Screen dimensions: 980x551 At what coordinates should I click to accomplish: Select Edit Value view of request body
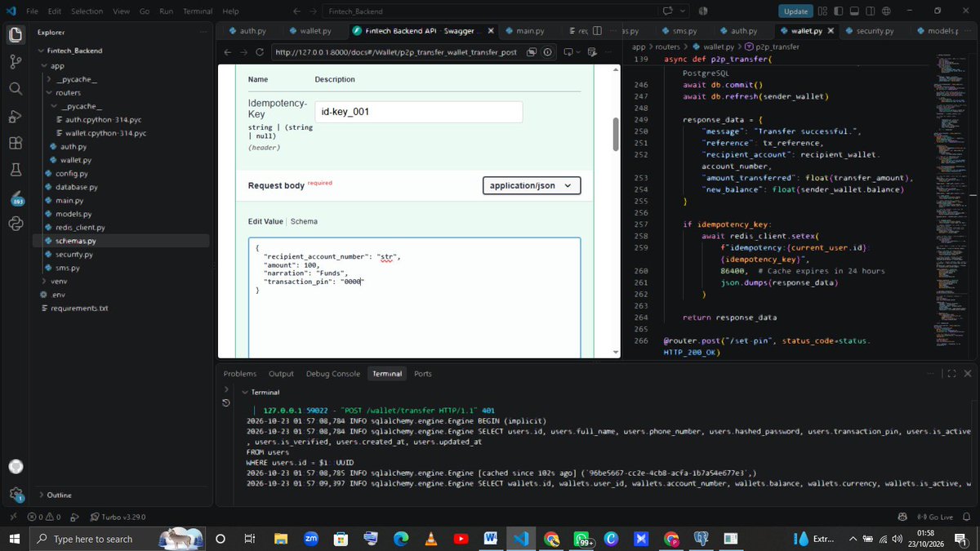tap(266, 221)
